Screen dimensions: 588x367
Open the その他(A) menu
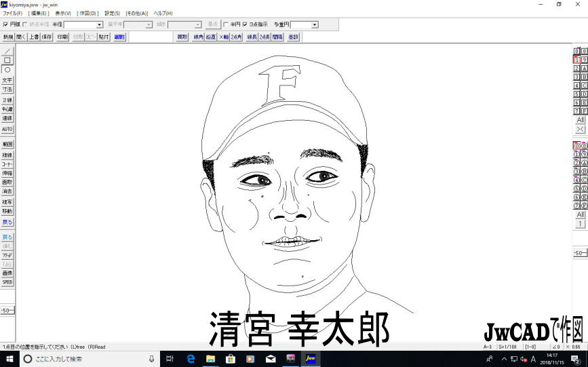pyautogui.click(x=137, y=13)
